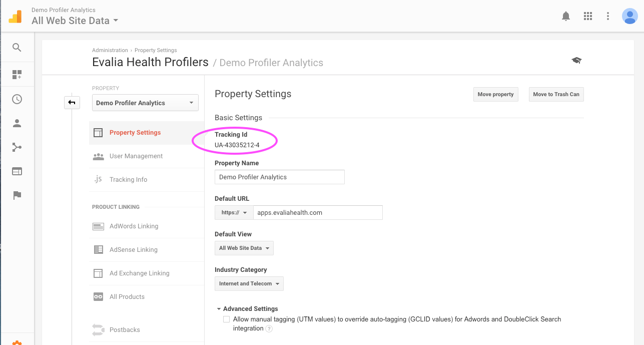Click into the Default URL field
Image resolution: width=644 pixels, height=345 pixels.
tap(318, 212)
